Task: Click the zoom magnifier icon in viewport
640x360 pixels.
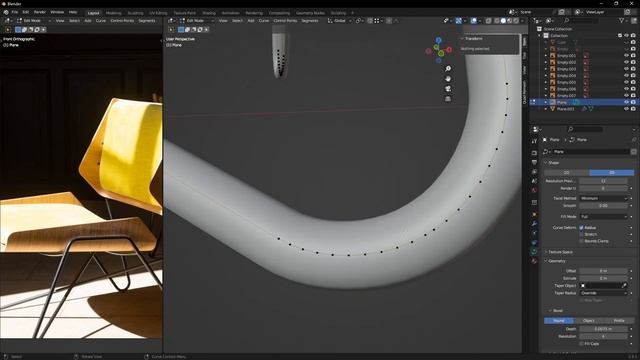Action: (448, 69)
